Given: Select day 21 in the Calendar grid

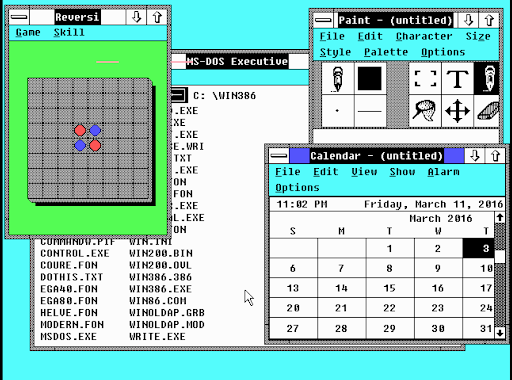Looking at the screenshot, I should (341, 308).
